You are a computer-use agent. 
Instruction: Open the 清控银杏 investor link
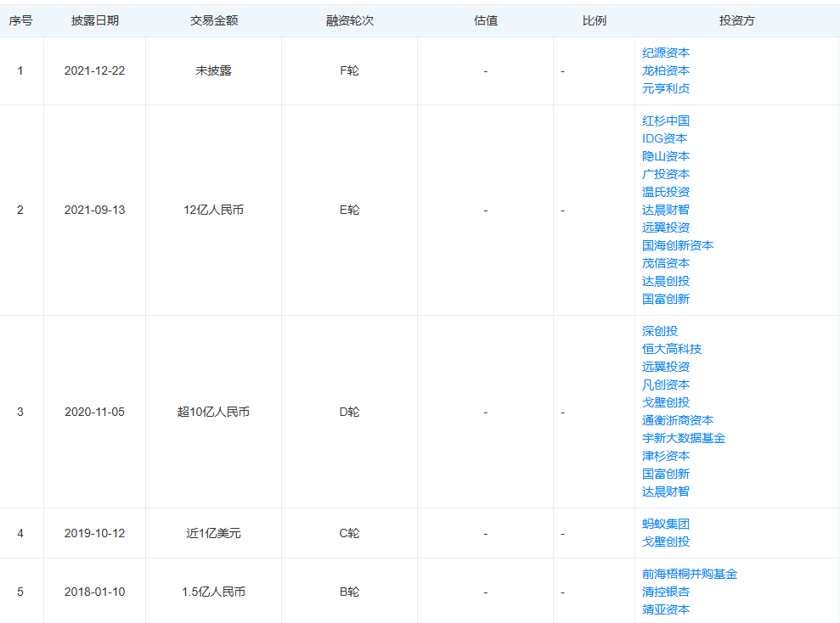665,592
